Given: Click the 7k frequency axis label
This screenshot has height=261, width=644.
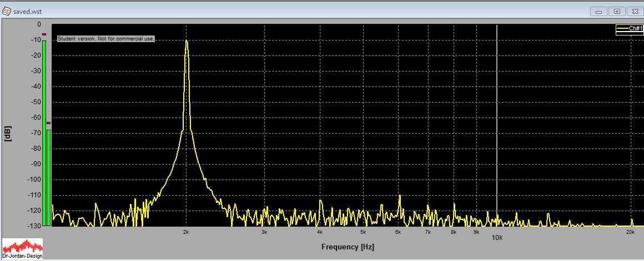Looking at the screenshot, I should [428, 232].
